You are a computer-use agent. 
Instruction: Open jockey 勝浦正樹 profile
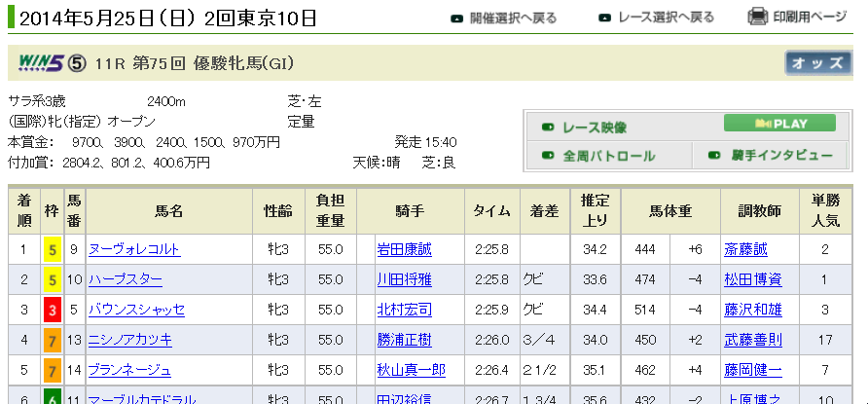[x=404, y=339]
